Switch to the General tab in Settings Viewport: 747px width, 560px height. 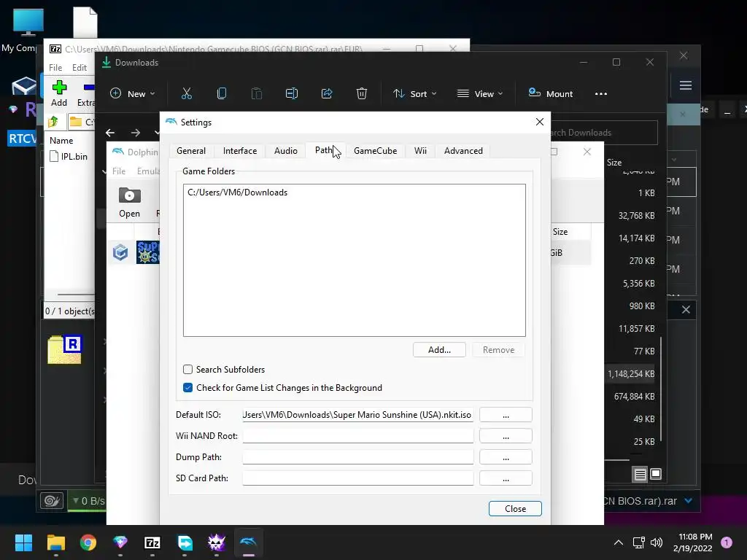[191, 150]
